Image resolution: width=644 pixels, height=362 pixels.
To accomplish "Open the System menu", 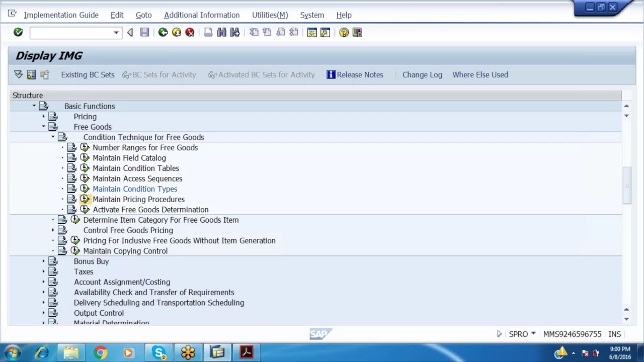I will [312, 15].
